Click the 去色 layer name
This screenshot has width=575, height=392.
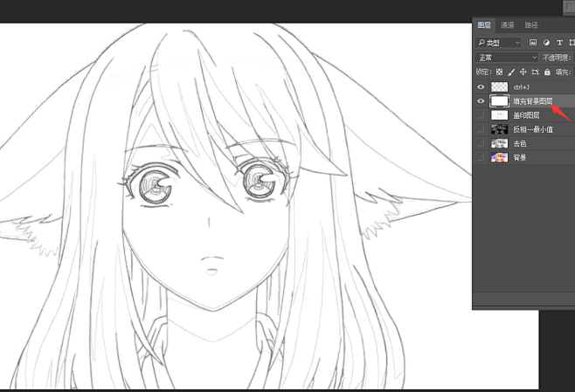pos(520,143)
